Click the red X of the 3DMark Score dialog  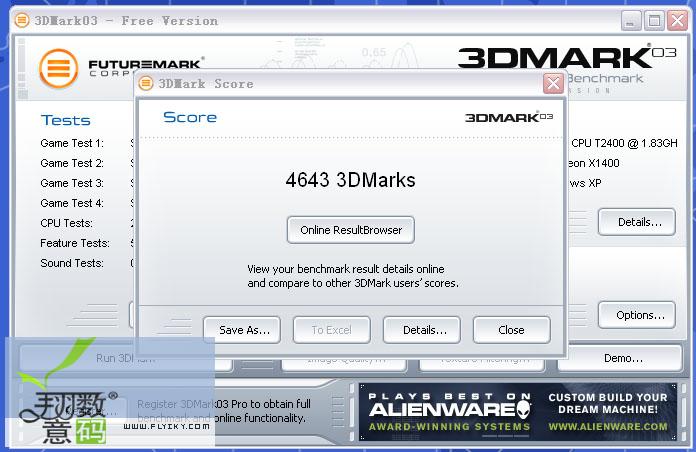tap(553, 83)
